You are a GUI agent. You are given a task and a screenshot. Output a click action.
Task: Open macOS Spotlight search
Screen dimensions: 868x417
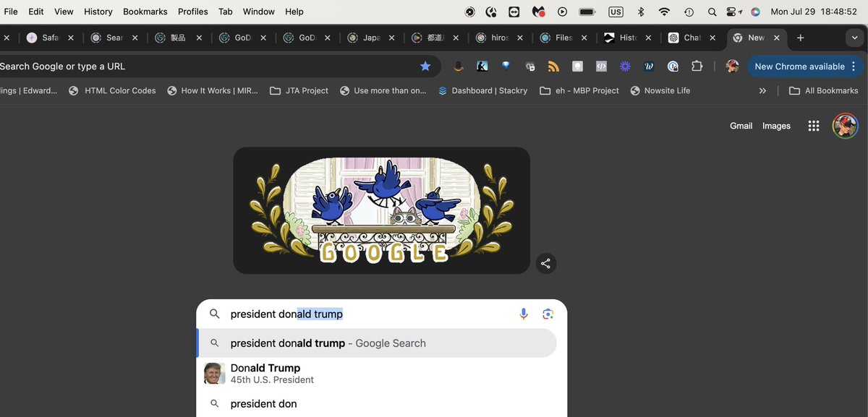pos(712,12)
